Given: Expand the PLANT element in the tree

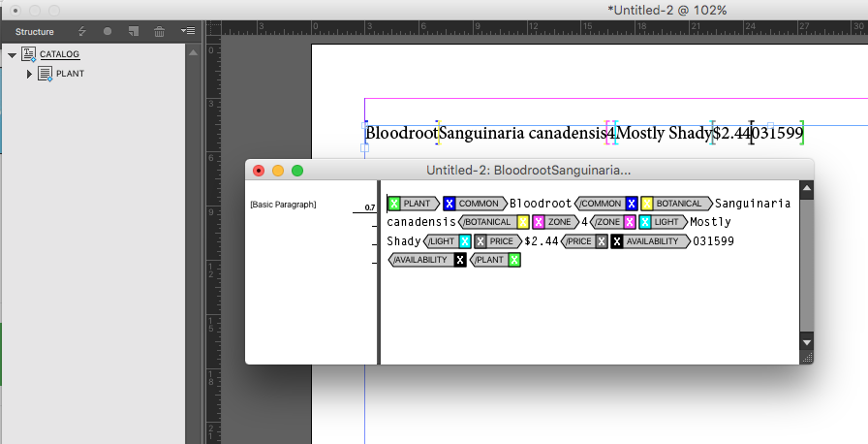Looking at the screenshot, I should click(x=29, y=75).
